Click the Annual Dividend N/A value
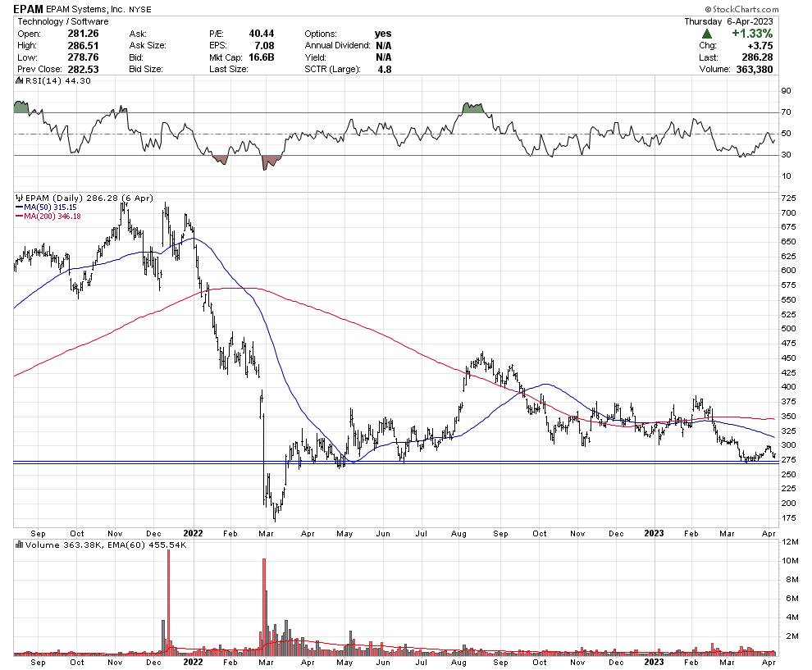 pos(383,45)
